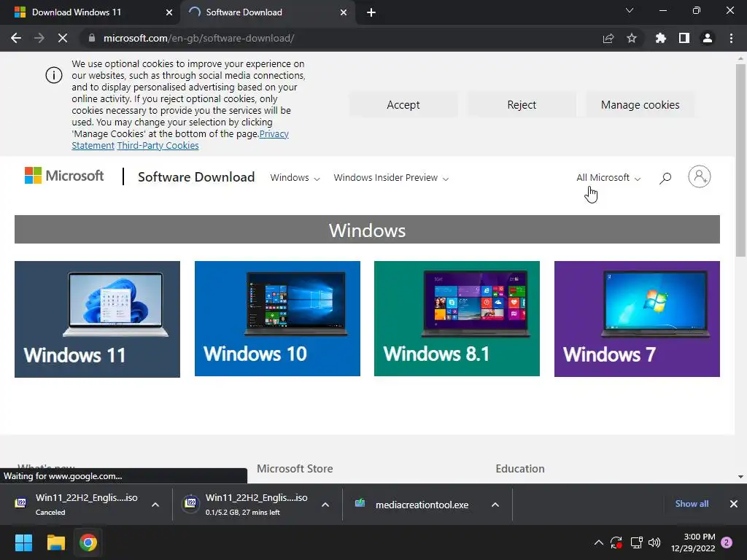Expand the Windows navigation dropdown
Image resolution: width=747 pixels, height=560 pixels.
[295, 178]
